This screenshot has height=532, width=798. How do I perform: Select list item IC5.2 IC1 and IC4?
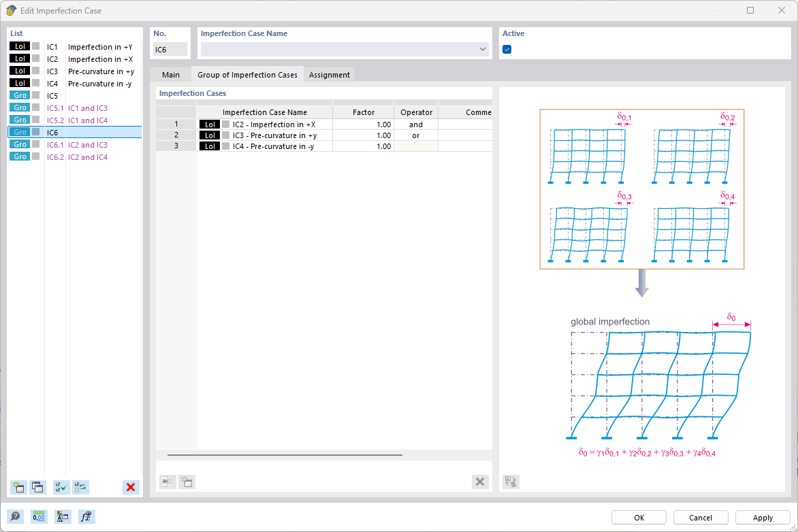(75, 120)
